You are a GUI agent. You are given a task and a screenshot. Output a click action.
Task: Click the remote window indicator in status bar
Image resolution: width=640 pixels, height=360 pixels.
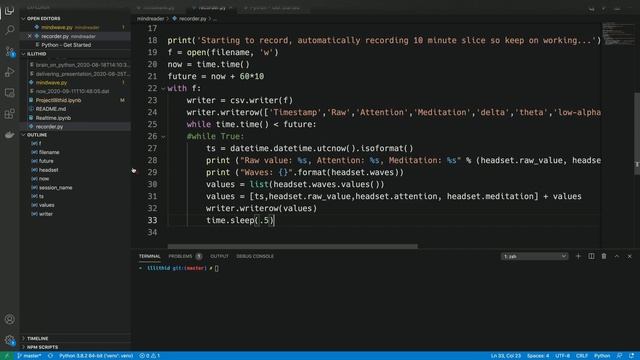pos(7,356)
